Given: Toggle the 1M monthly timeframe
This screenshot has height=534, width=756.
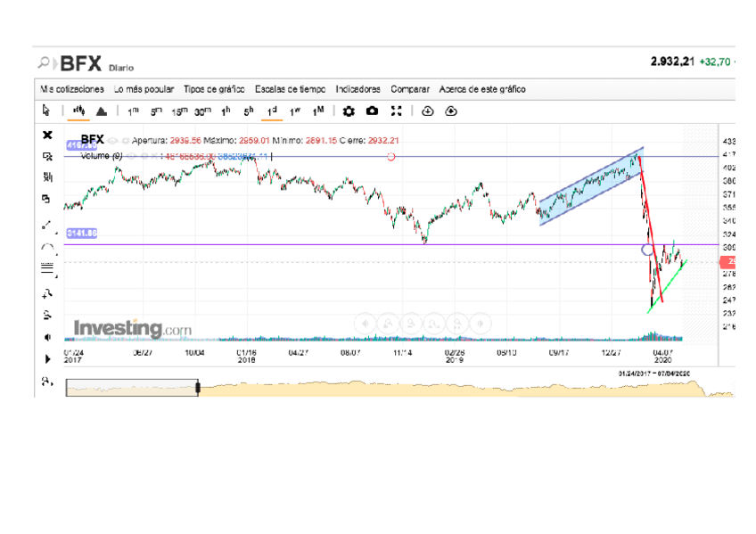Looking at the screenshot, I should (x=317, y=111).
